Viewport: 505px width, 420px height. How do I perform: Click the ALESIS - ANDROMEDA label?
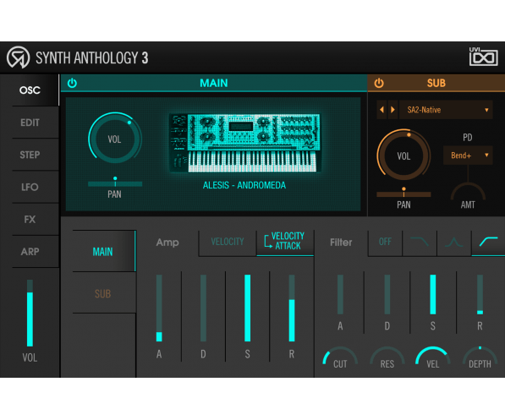(244, 185)
